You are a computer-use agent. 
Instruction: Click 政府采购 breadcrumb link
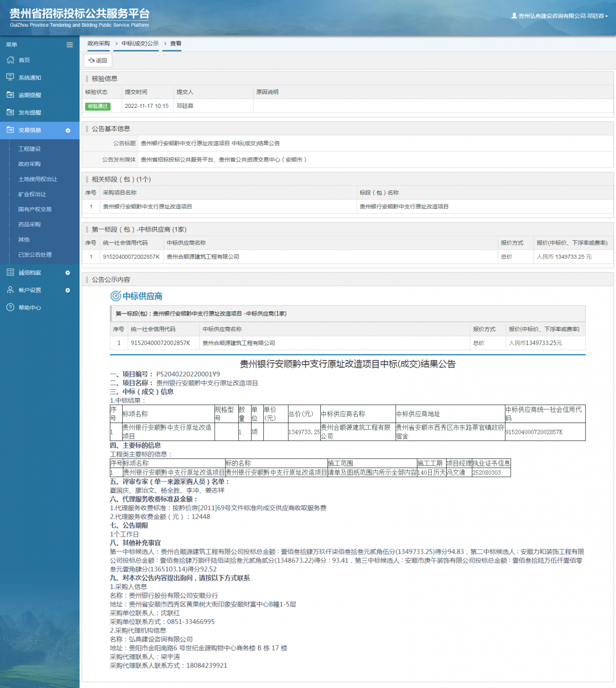(x=99, y=44)
